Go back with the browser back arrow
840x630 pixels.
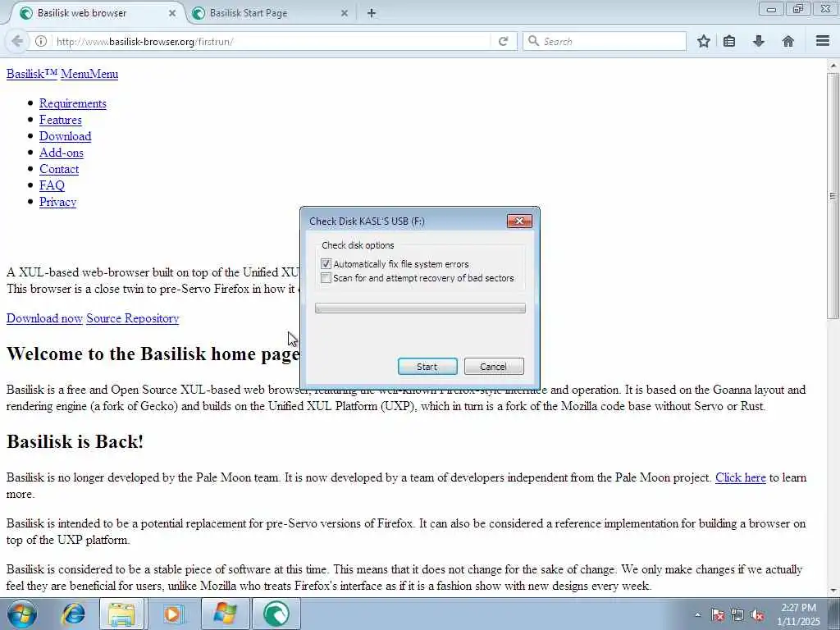pos(17,41)
